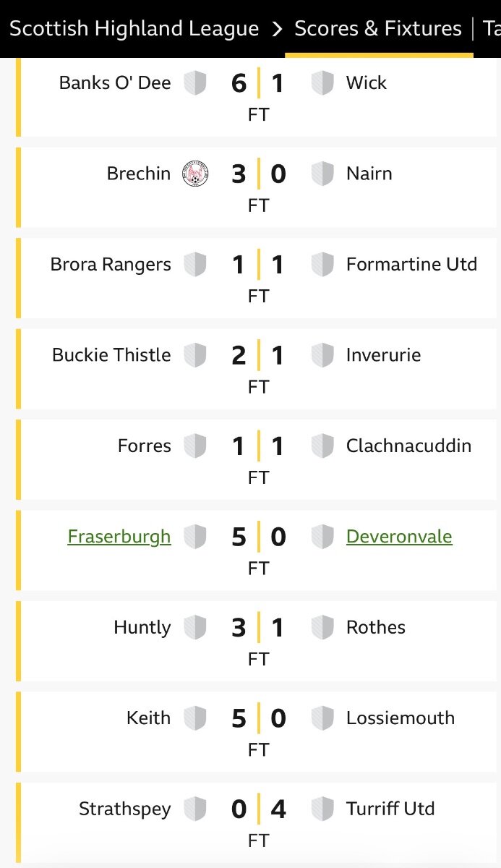Viewport: 501px width, 868px height.
Task: Click the Buckie Thistle shield icon
Action: (x=195, y=356)
